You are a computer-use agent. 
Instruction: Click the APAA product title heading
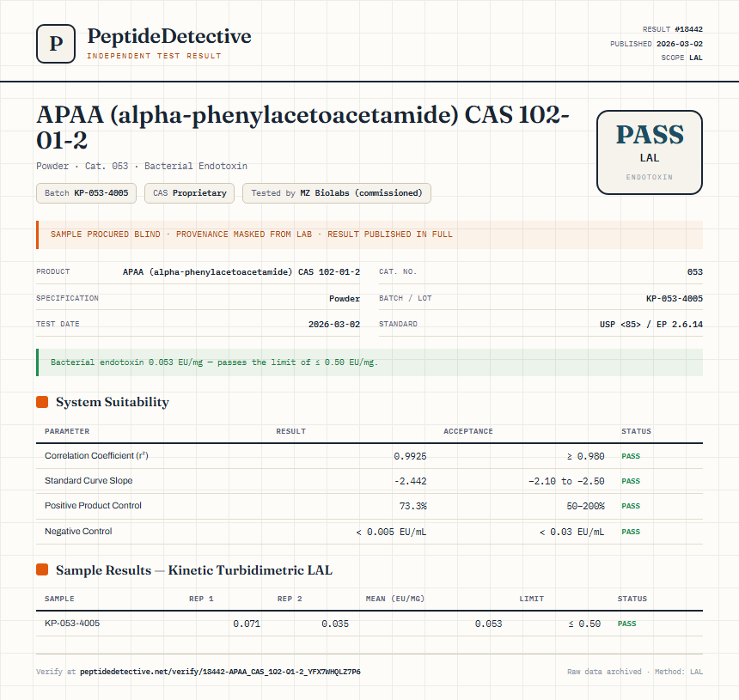(x=303, y=127)
